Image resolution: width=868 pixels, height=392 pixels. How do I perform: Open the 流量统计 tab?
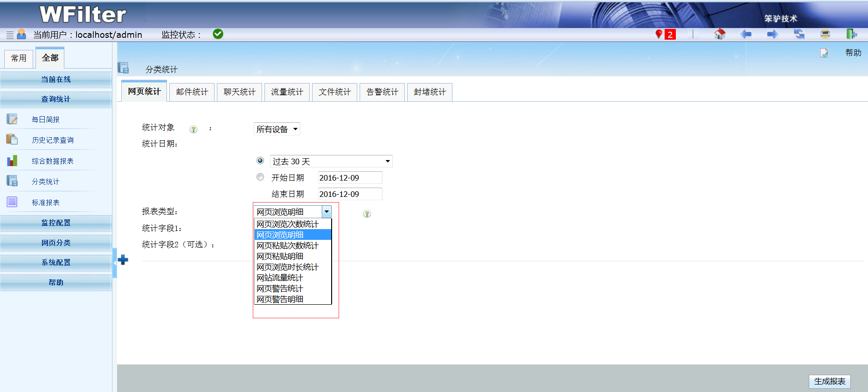point(287,92)
